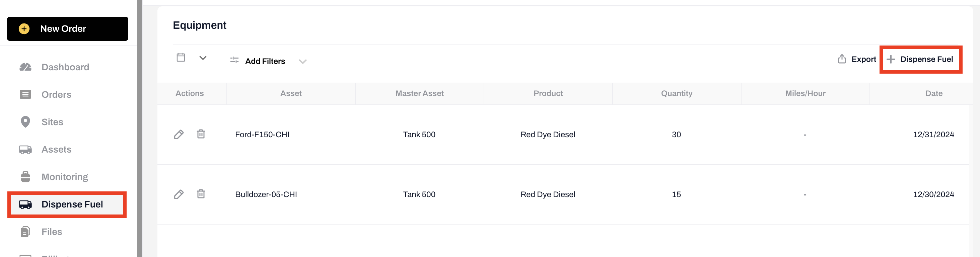Expand the Add Filters chevron
This screenshot has height=257, width=980.
click(x=302, y=61)
